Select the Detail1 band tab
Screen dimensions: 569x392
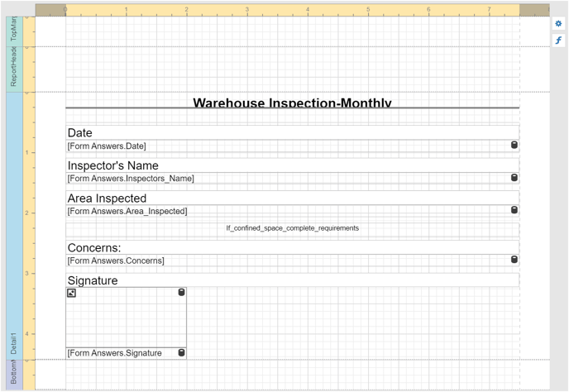(14, 226)
